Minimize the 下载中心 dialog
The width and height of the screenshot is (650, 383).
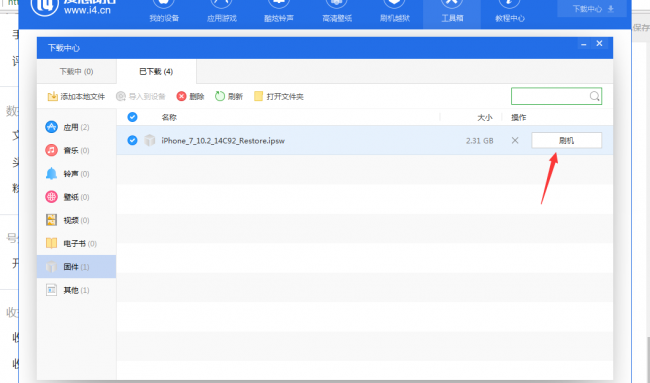click(584, 44)
